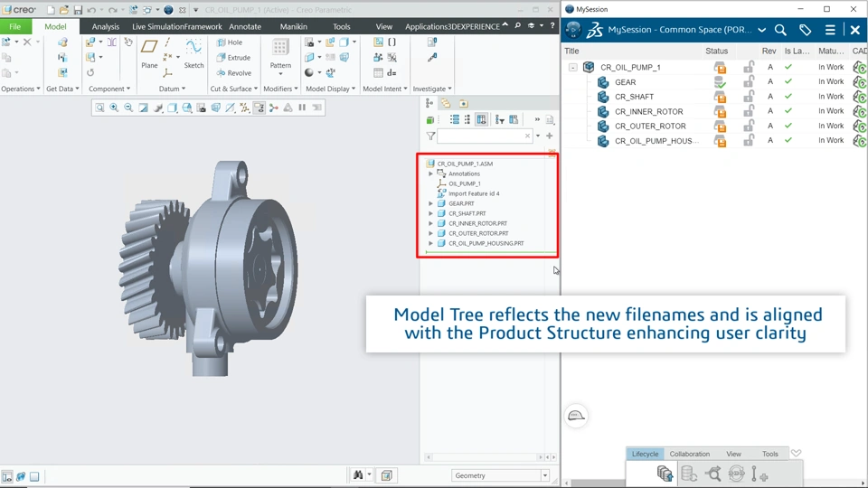This screenshot has width=868, height=488.
Task: Open file via folder icon in Creo
Action: [64, 10]
